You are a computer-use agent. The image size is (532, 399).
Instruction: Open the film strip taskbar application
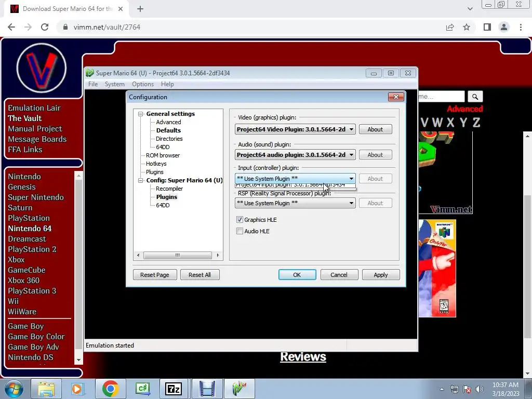207,389
